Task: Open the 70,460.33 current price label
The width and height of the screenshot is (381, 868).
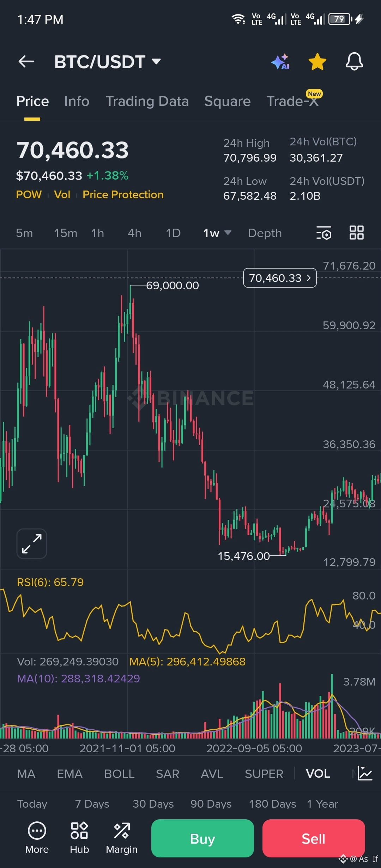Action: coord(280,278)
